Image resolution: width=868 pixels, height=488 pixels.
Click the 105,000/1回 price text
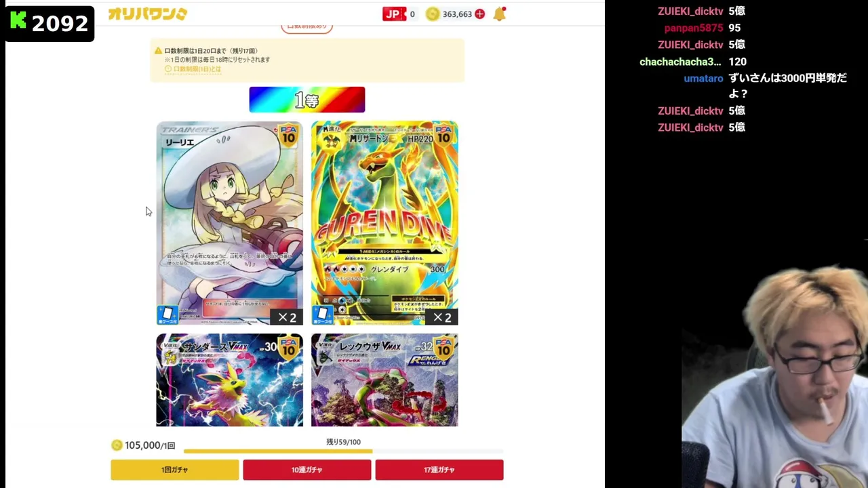[x=150, y=445]
